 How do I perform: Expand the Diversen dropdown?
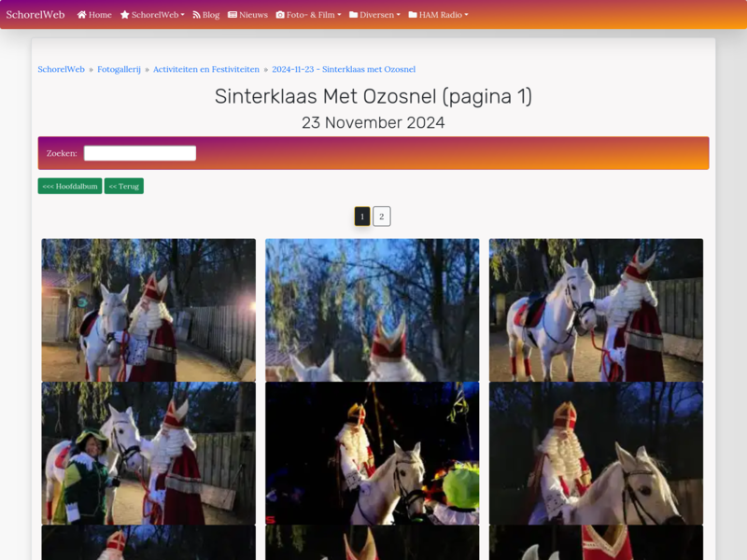coord(374,15)
